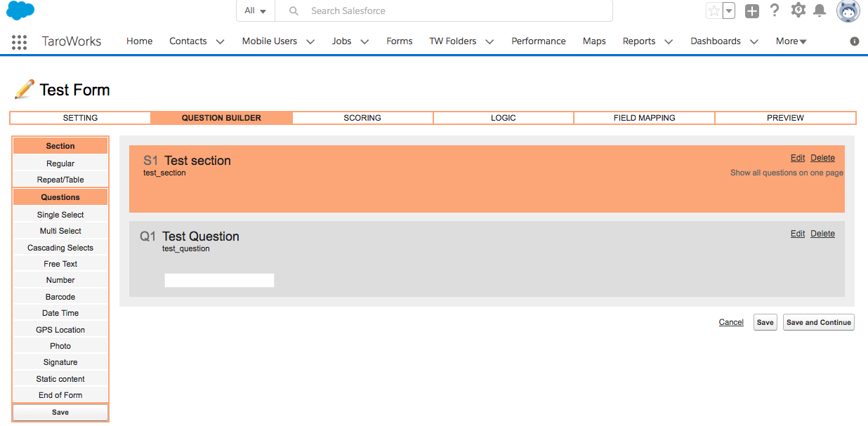Open the Help question mark icon
The image size is (868, 426).
tap(775, 11)
